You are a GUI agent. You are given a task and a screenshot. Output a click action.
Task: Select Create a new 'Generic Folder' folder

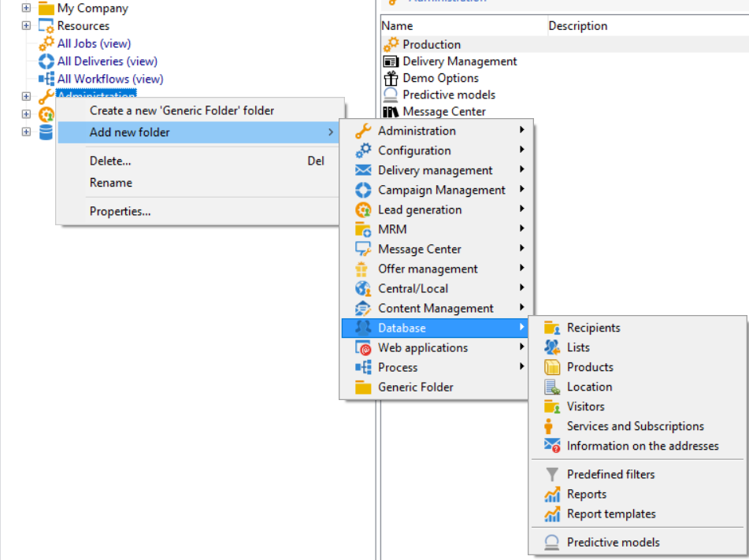(182, 110)
